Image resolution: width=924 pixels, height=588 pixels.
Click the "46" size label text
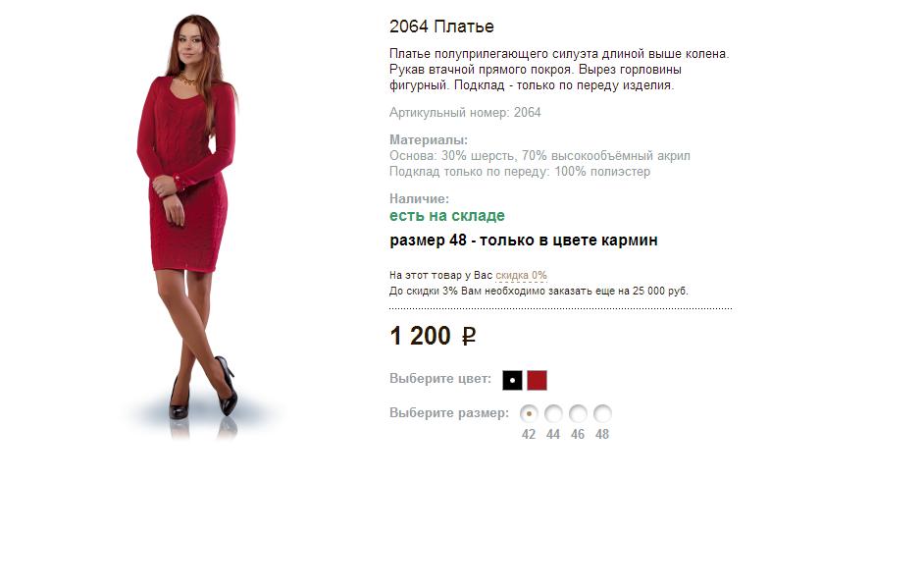[x=578, y=435]
